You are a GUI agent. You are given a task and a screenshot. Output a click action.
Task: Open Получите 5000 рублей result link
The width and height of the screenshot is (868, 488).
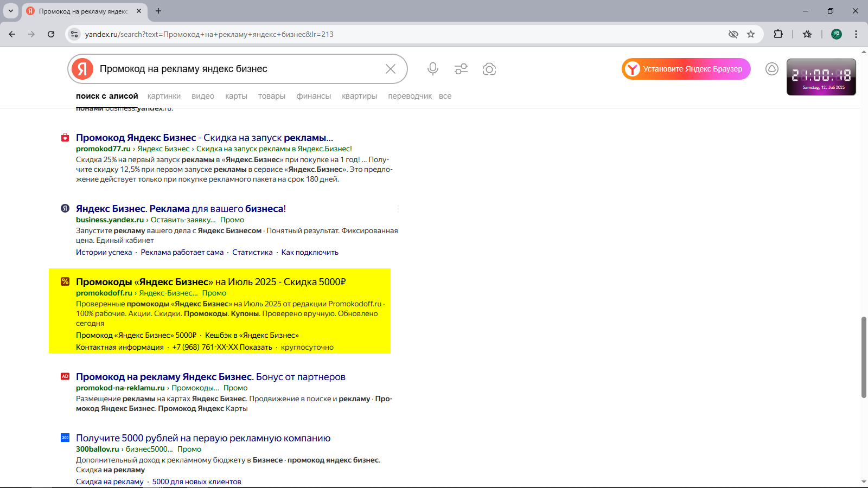point(203,438)
